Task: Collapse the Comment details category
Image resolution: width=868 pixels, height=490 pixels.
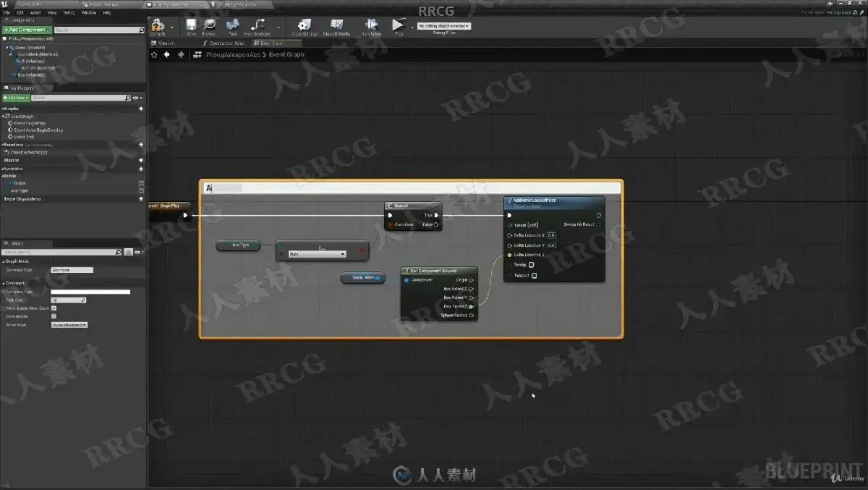Action: click(2, 283)
